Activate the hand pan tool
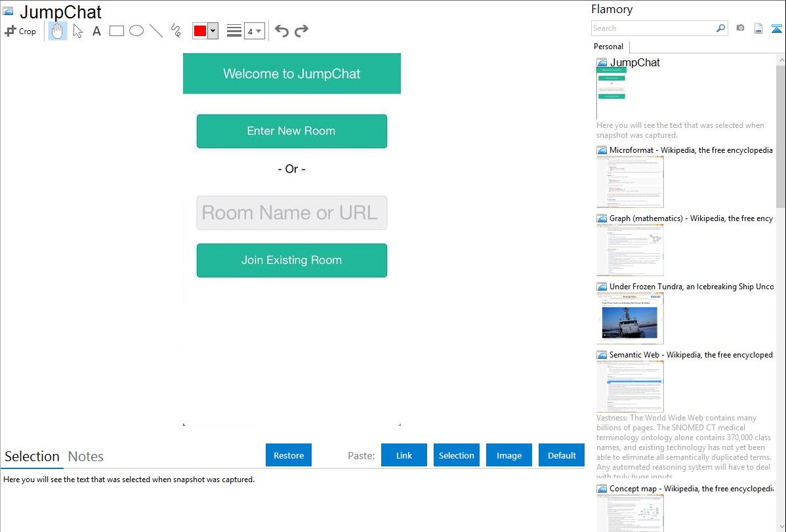This screenshot has width=786, height=532. pyautogui.click(x=57, y=31)
